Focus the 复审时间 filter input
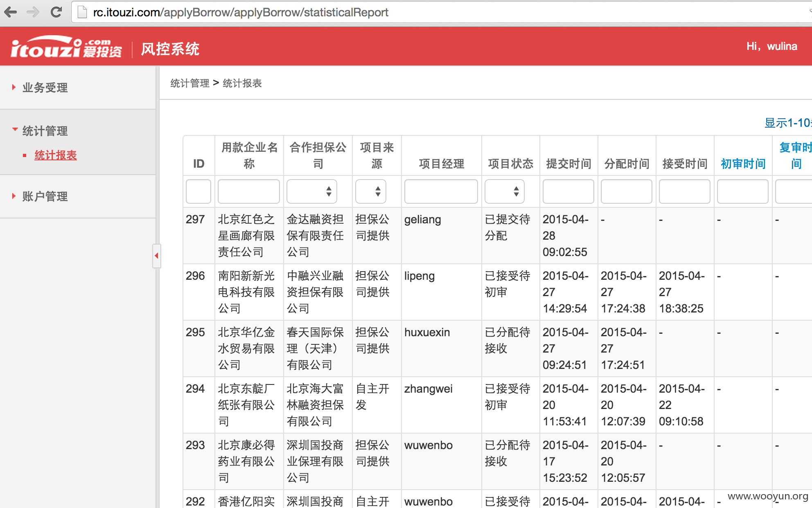Viewport: 812px width, 508px height. pos(794,191)
